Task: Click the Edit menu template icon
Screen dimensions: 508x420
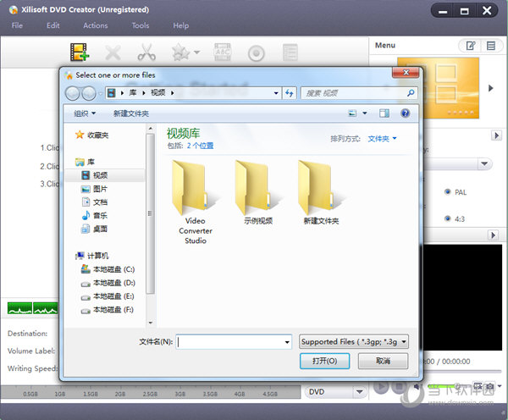Action: [x=471, y=46]
